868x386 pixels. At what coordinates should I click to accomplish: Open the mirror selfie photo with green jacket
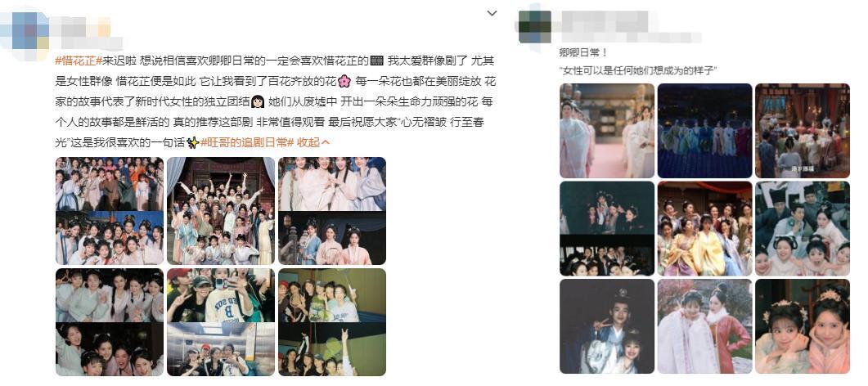[x=221, y=322]
